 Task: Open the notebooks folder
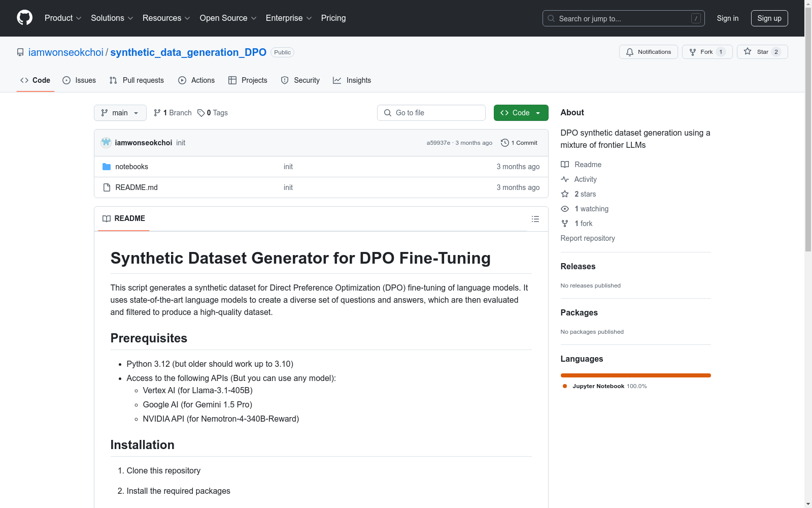coord(132,167)
